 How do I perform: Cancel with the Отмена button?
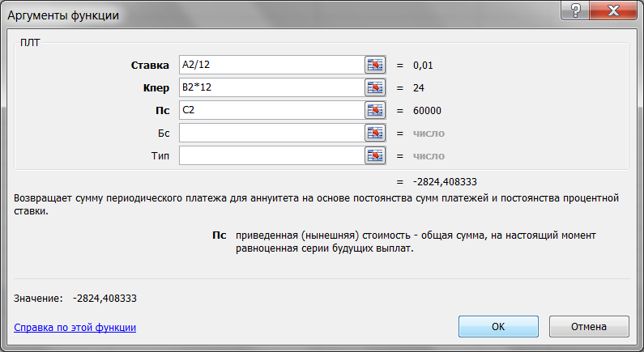tap(589, 327)
